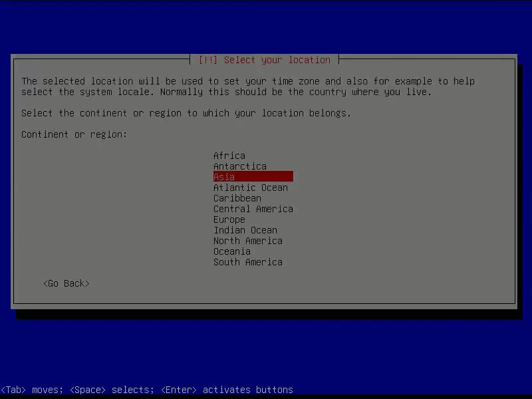
Task: Choose the Central America option
Action: click(x=253, y=209)
